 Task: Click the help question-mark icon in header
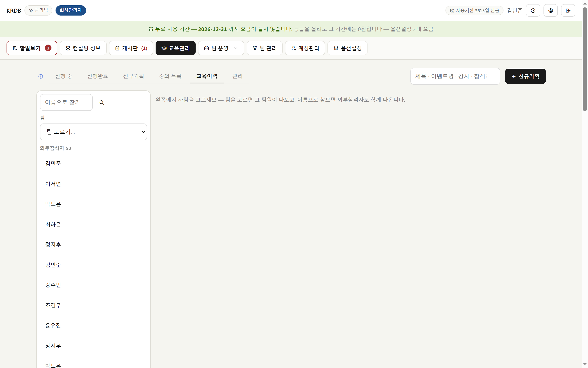(x=533, y=10)
